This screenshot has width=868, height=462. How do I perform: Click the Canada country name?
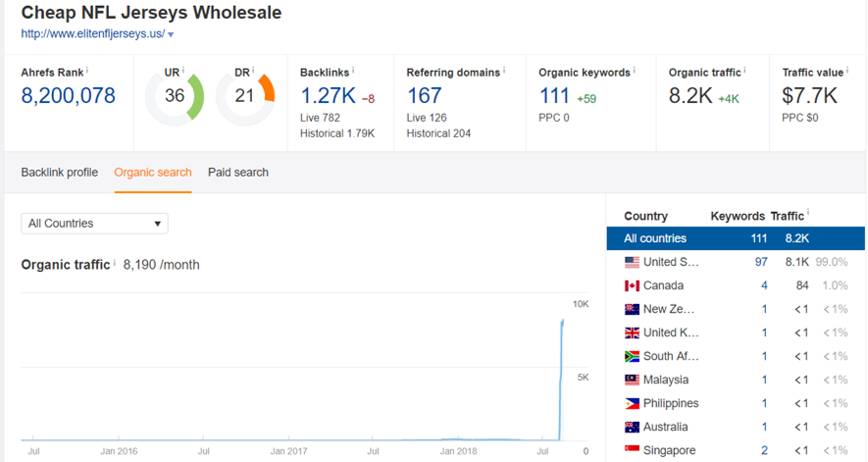[663, 285]
